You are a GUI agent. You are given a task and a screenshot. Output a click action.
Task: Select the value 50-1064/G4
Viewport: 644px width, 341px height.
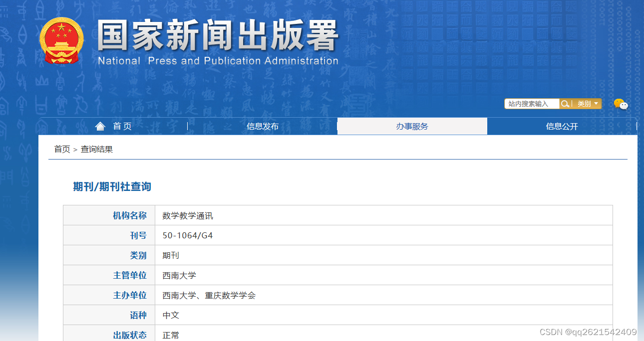pyautogui.click(x=188, y=235)
